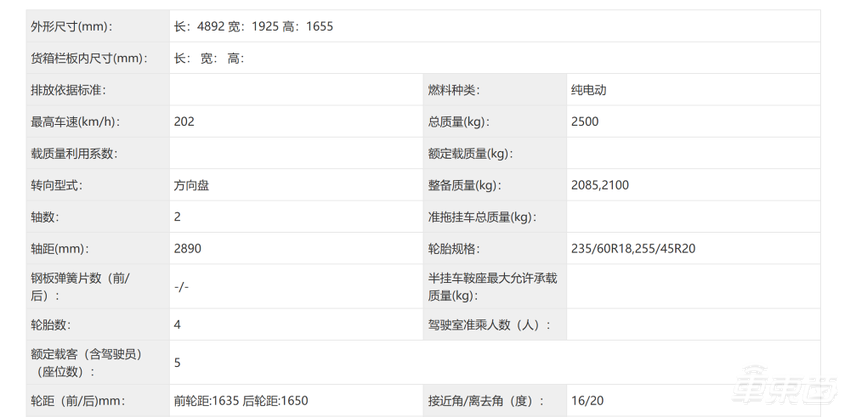Select the dimensions value 长:4892 宽:1925 高:1655

(x=253, y=27)
